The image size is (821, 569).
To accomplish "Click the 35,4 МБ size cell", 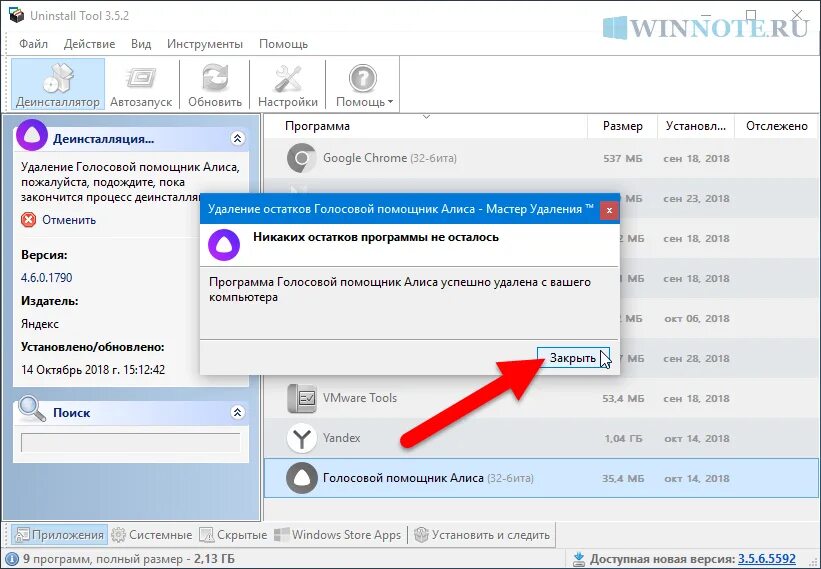I will point(623,478).
